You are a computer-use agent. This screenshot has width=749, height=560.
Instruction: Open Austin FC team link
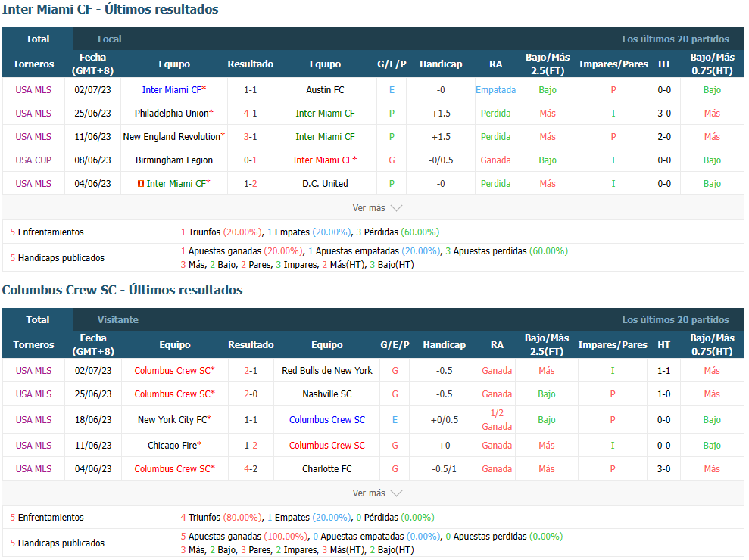pos(326,90)
